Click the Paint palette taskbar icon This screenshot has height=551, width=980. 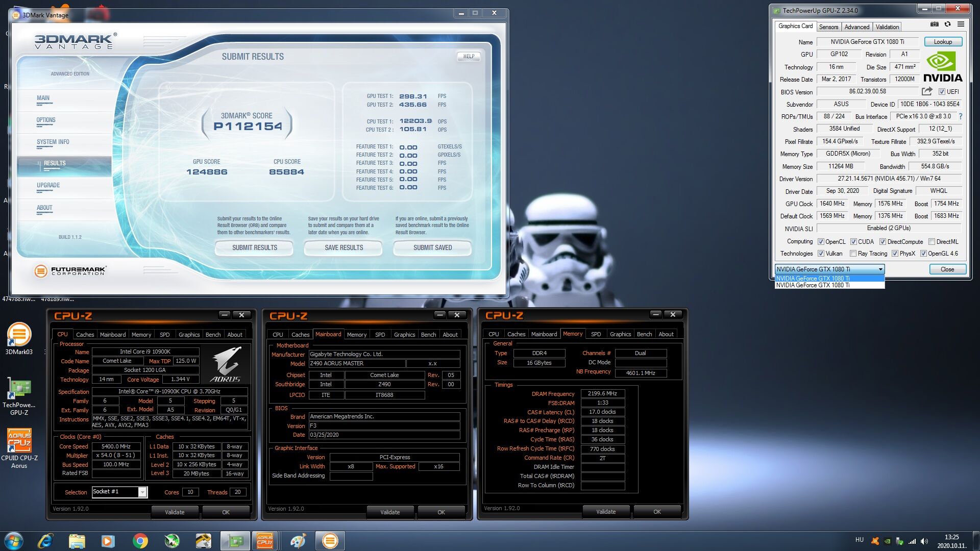[x=298, y=541]
